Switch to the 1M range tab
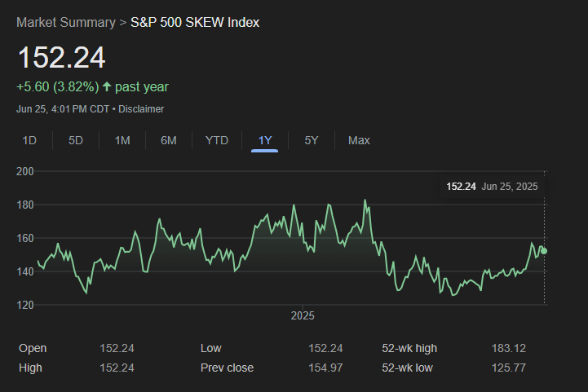The width and height of the screenshot is (588, 392). click(122, 140)
